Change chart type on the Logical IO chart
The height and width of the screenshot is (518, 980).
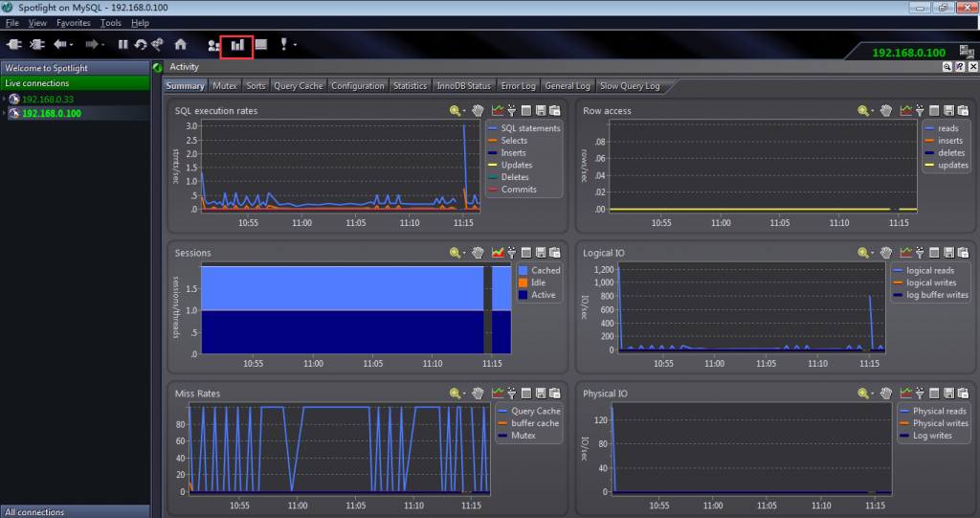905,253
